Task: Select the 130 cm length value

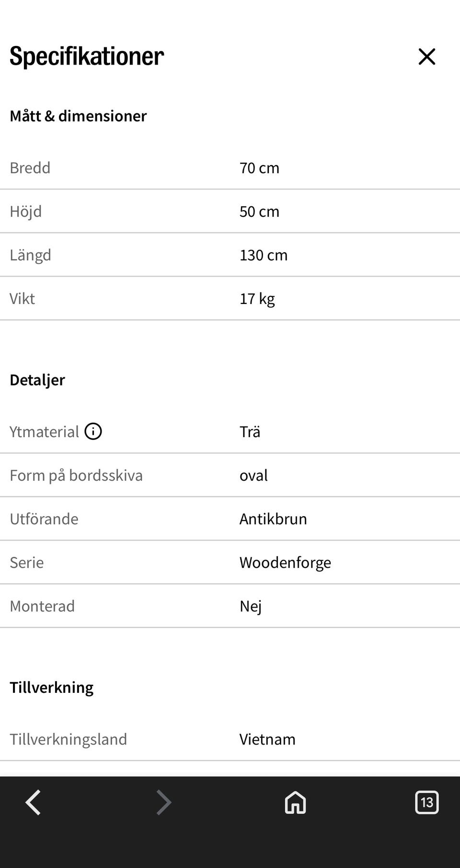Action: click(264, 255)
